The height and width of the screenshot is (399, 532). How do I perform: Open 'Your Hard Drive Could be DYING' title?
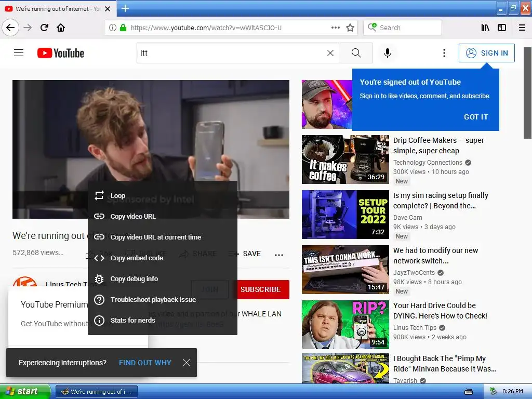440,311
